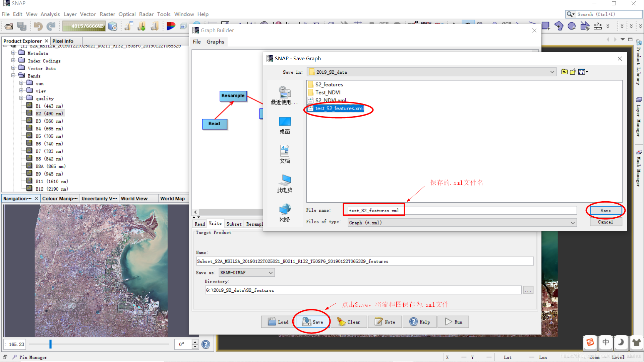
Task: Click the Read node in graph
Action: (214, 123)
